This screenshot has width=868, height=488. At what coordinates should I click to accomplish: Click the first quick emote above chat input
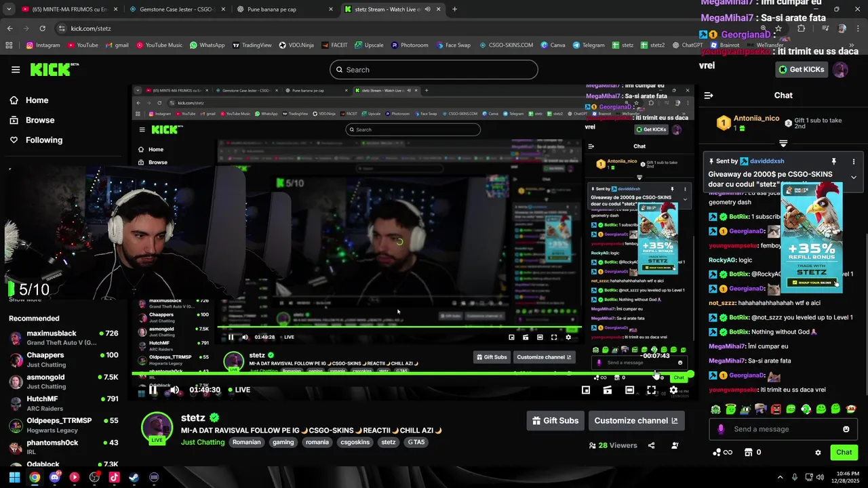click(x=715, y=409)
